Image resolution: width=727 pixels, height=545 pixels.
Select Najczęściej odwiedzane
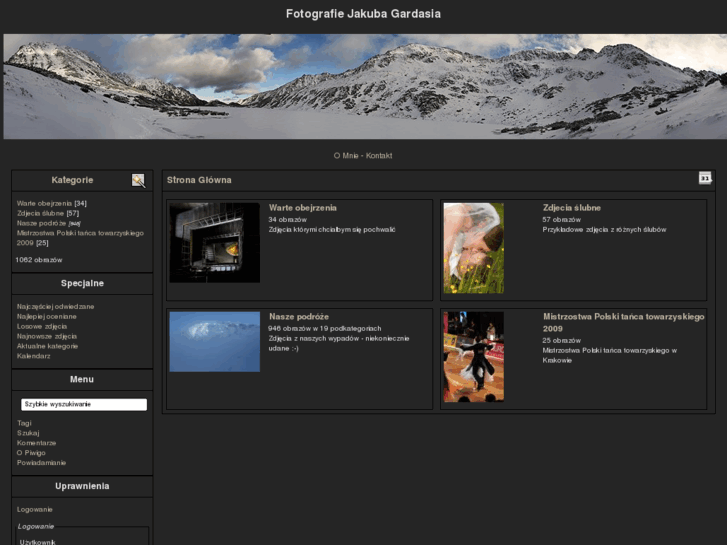coord(55,307)
